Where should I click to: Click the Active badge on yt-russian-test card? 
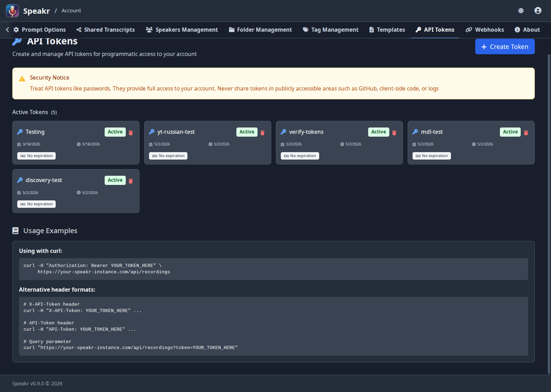247,132
